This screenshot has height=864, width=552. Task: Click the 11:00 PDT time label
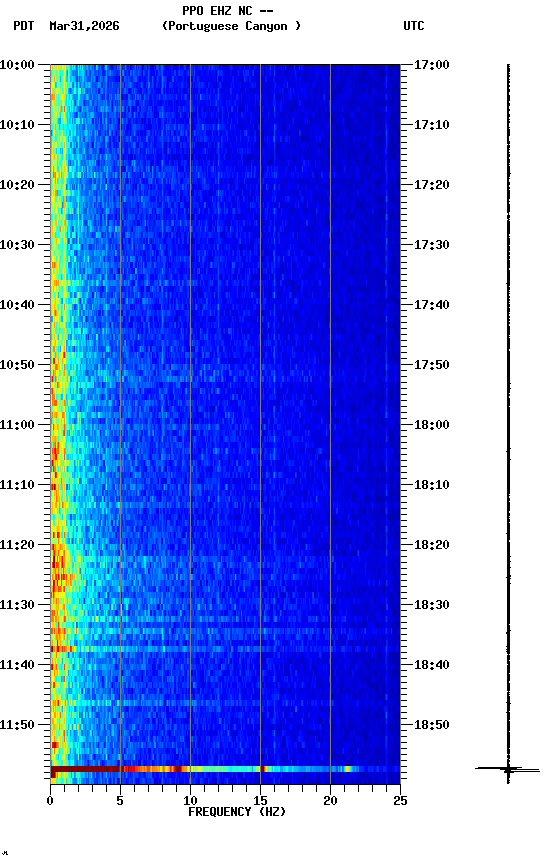coord(17,425)
